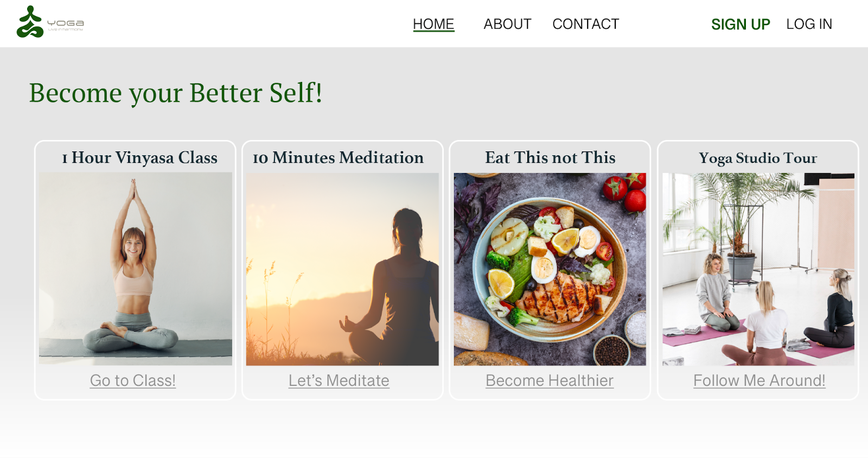868x458 pixels.
Task: Click the SIGN UP link
Action: tap(741, 24)
